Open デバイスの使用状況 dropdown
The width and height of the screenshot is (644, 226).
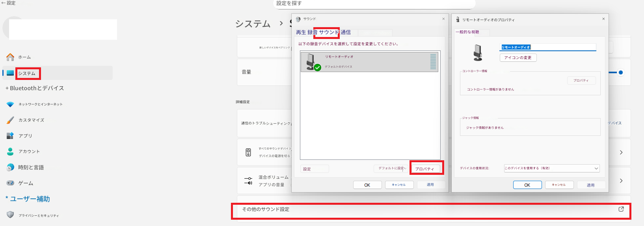coord(552,169)
